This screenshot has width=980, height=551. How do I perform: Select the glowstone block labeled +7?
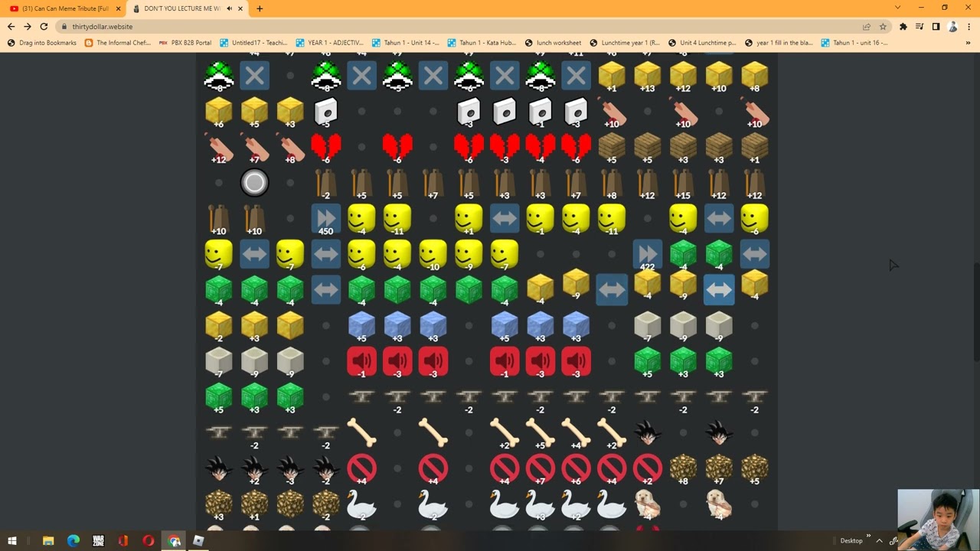pyautogui.click(x=719, y=469)
